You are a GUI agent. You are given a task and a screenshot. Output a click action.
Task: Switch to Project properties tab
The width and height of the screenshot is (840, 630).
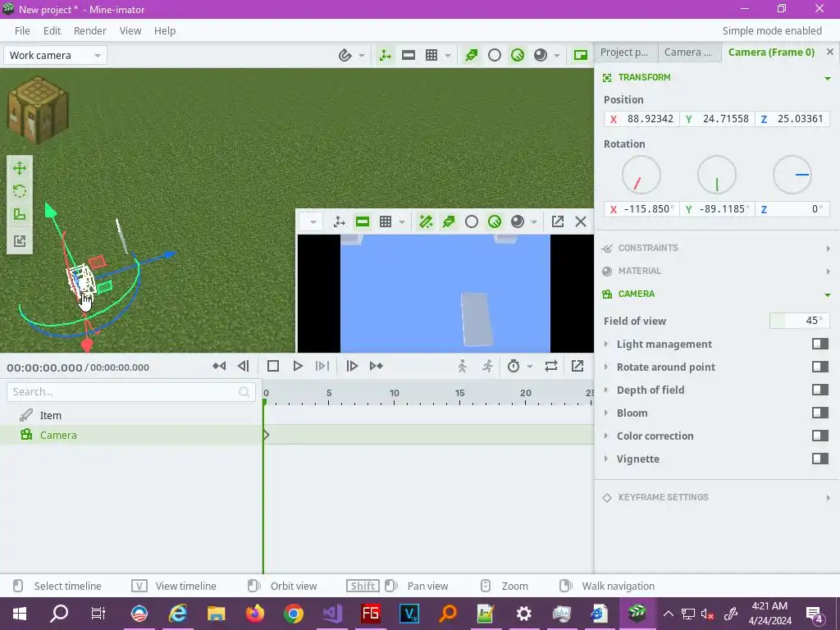click(x=626, y=52)
